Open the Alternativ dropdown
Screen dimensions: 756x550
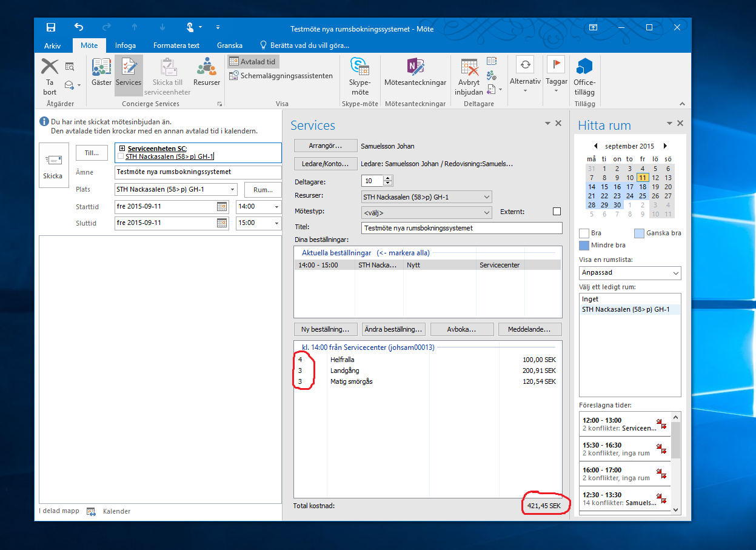[x=525, y=75]
